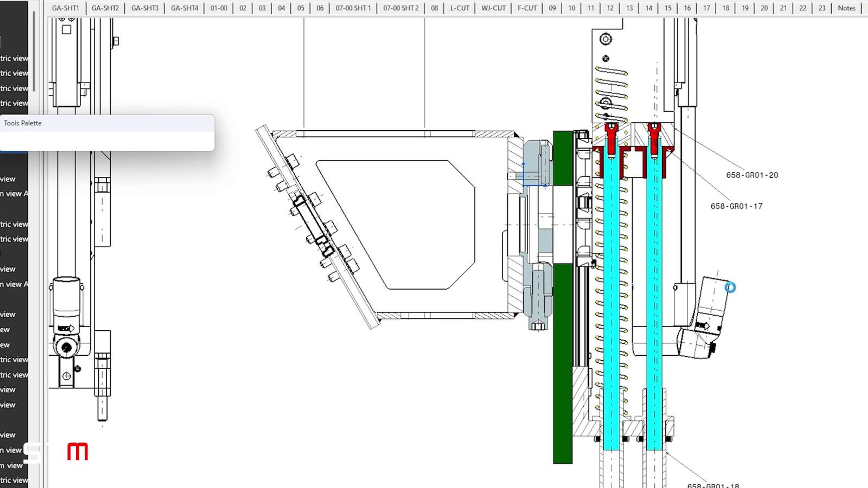The width and height of the screenshot is (868, 488).
Task: Switch to sheet tab 11
Action: (x=591, y=8)
